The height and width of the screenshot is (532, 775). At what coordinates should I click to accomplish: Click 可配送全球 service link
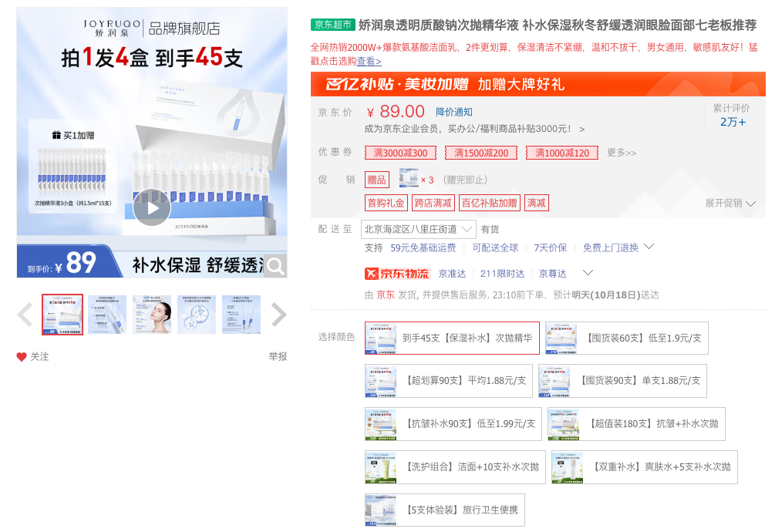pos(495,247)
